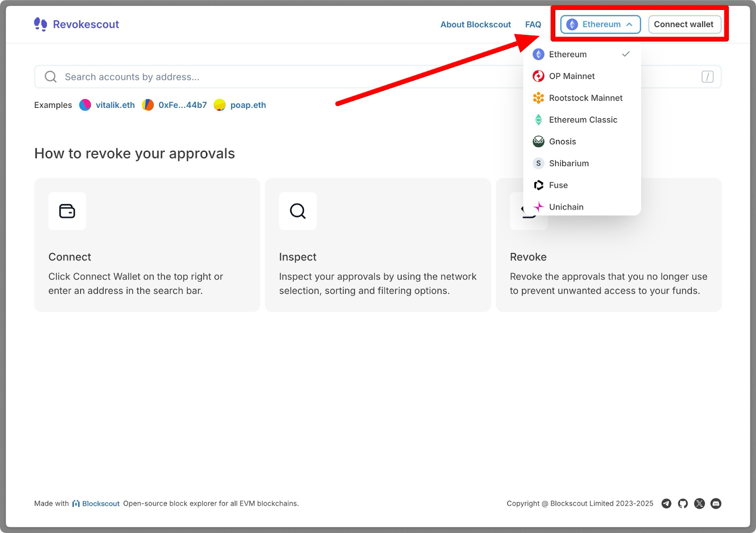Click the Ethereum logo in header button
The height and width of the screenshot is (533, 756).
coord(572,25)
